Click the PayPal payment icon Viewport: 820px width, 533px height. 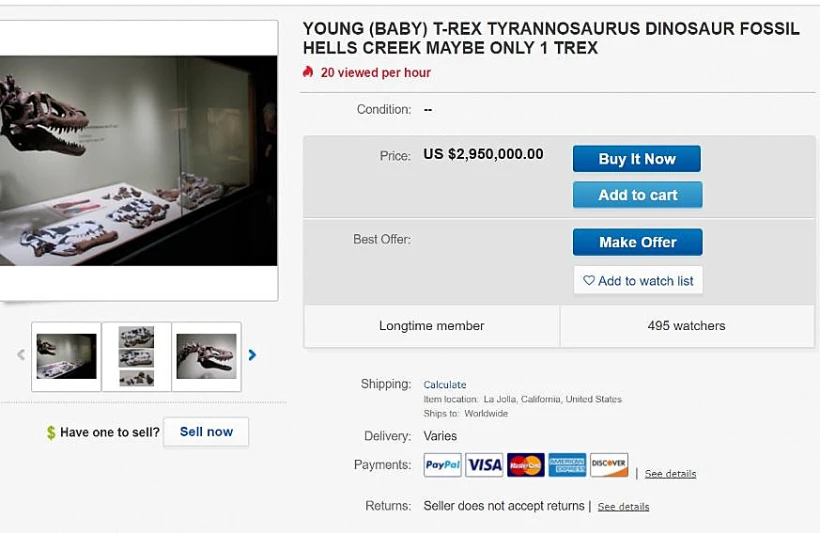pos(442,465)
